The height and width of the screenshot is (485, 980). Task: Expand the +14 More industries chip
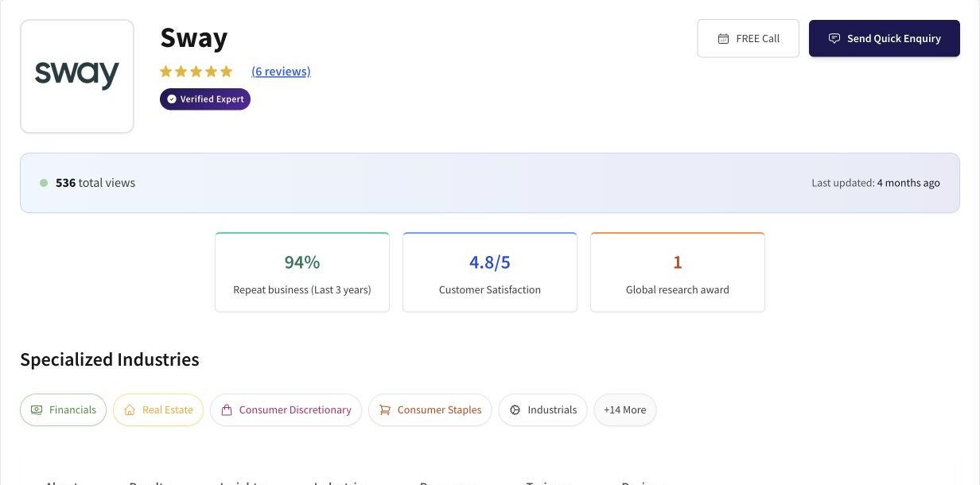(625, 410)
